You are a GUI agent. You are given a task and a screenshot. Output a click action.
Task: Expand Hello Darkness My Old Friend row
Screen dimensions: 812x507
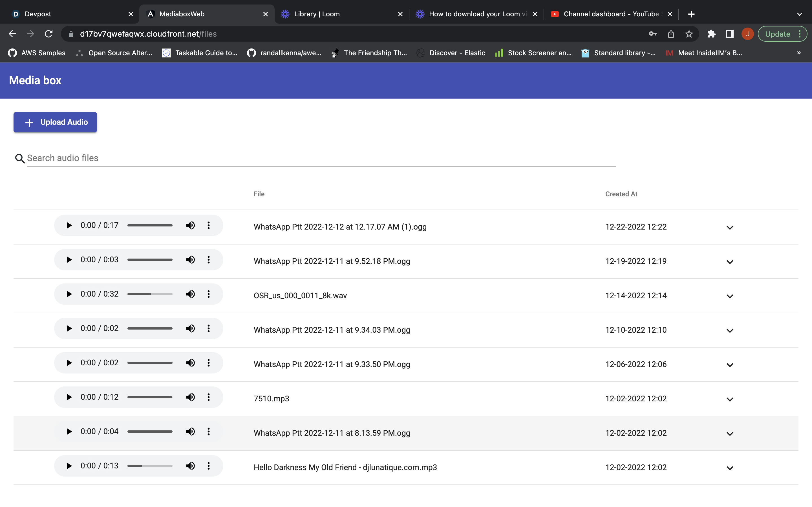tap(730, 468)
